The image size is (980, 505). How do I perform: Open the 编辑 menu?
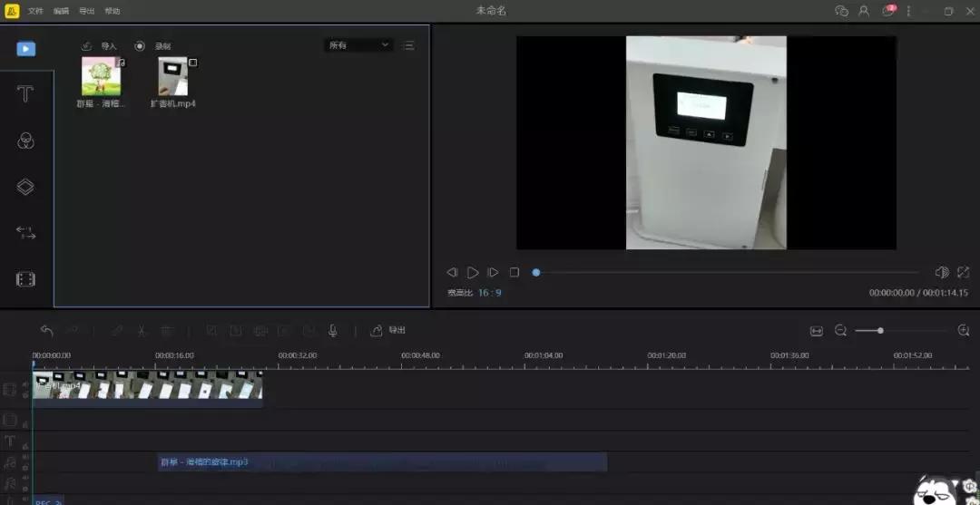(61, 11)
